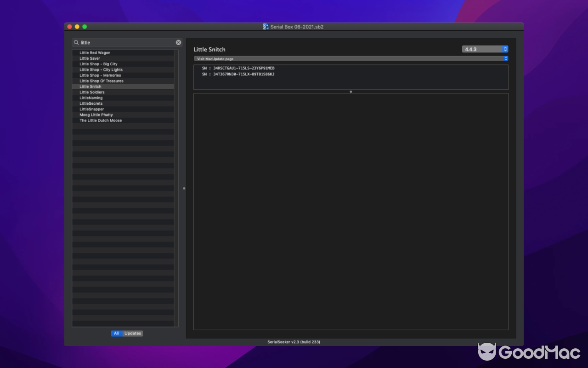This screenshot has height=368, width=588.
Task: Select Little Saver entry
Action: 90,58
